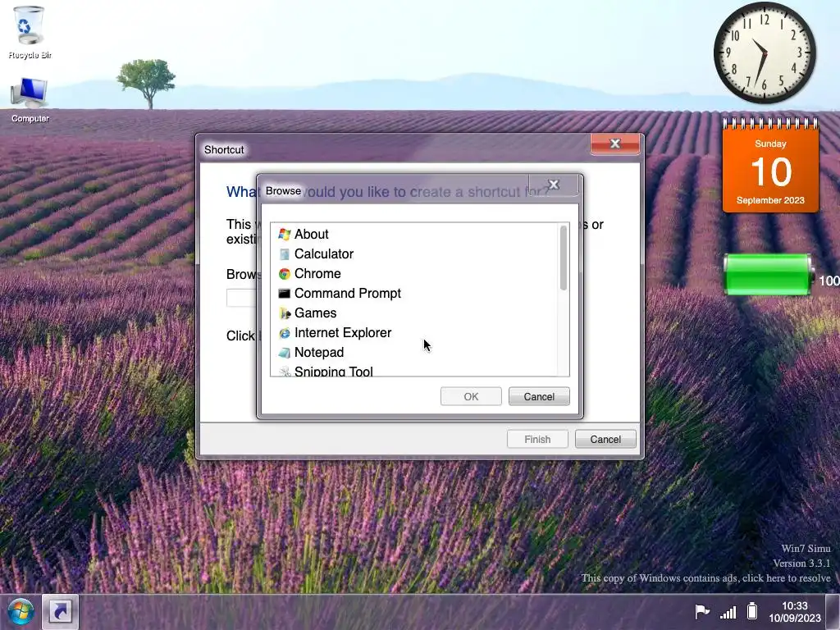Close the Shortcut window
The width and height of the screenshot is (840, 630).
tap(615, 144)
